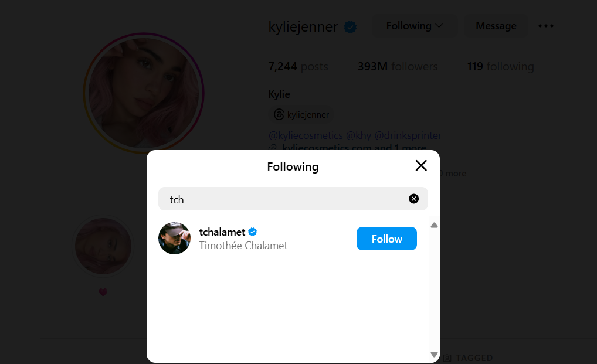This screenshot has width=597, height=364.
Task: Visit the @drinksprinter profile link
Action: point(408,135)
